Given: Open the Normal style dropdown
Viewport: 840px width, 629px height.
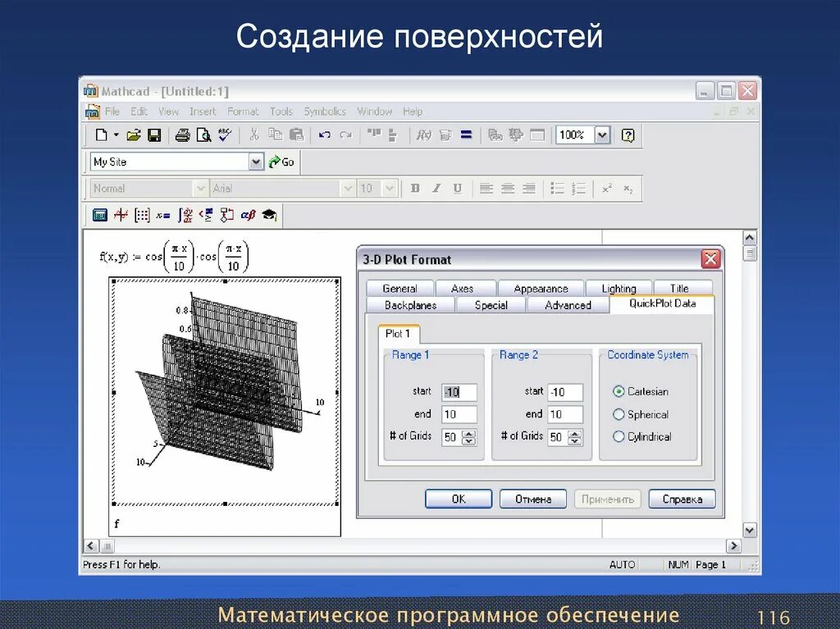Looking at the screenshot, I should coord(201,189).
